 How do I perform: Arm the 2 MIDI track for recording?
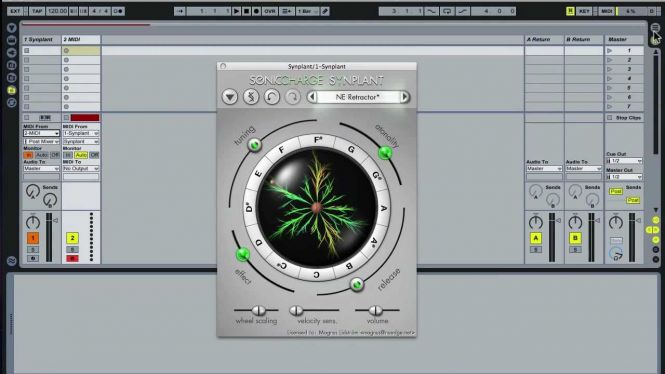click(x=72, y=258)
